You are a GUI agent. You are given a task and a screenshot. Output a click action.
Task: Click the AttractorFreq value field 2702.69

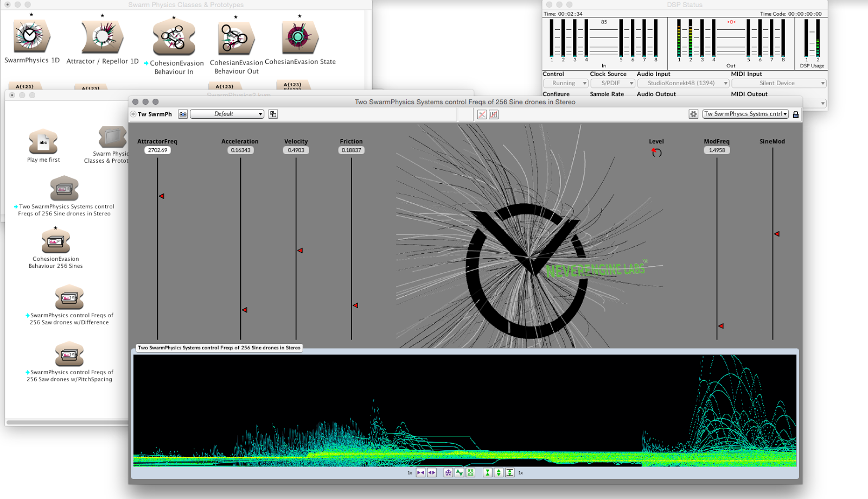(x=157, y=150)
